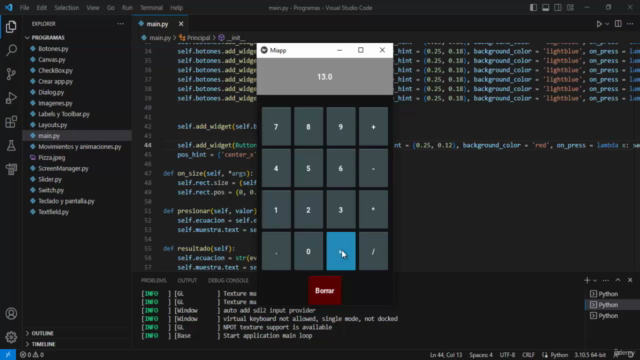Screen dimensions: 640x360
Task: Click the plus operator button in Miapp
Action: [x=373, y=127]
